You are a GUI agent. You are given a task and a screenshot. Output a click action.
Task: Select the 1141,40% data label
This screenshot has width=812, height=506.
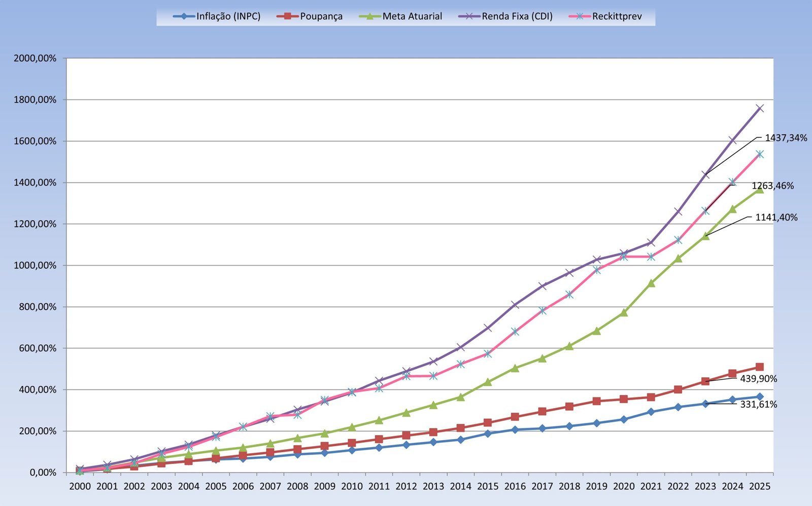[776, 218]
